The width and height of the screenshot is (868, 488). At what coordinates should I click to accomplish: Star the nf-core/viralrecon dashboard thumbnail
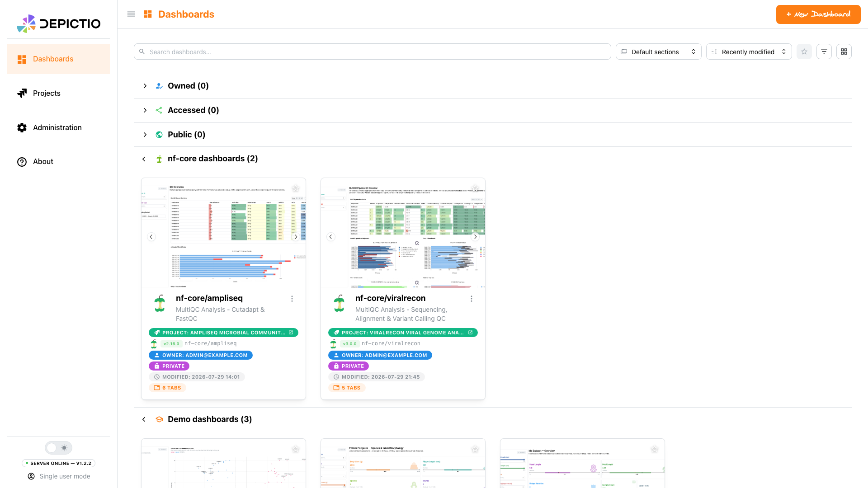(475, 188)
